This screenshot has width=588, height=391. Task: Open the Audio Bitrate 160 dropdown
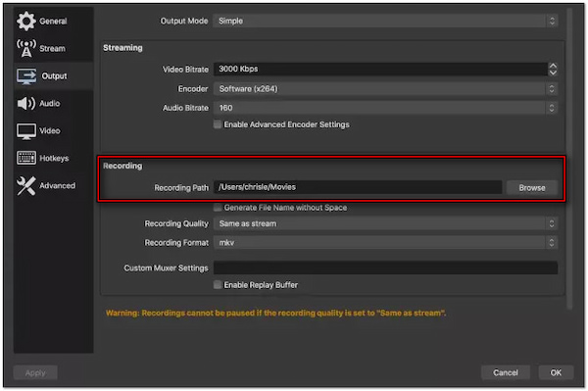click(385, 108)
